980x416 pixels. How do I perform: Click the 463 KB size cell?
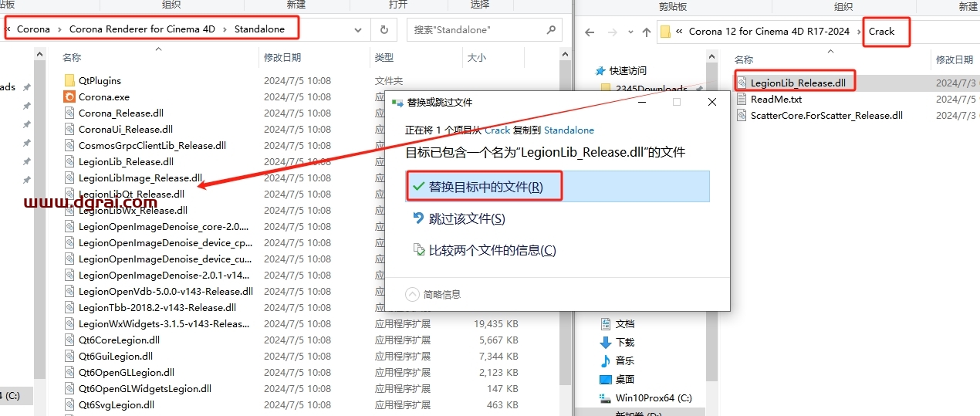tap(502, 404)
